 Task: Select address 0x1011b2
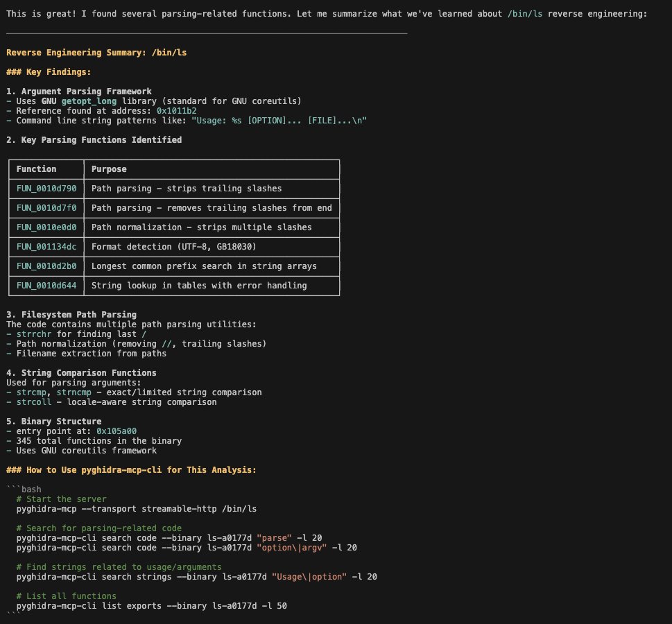[177, 111]
